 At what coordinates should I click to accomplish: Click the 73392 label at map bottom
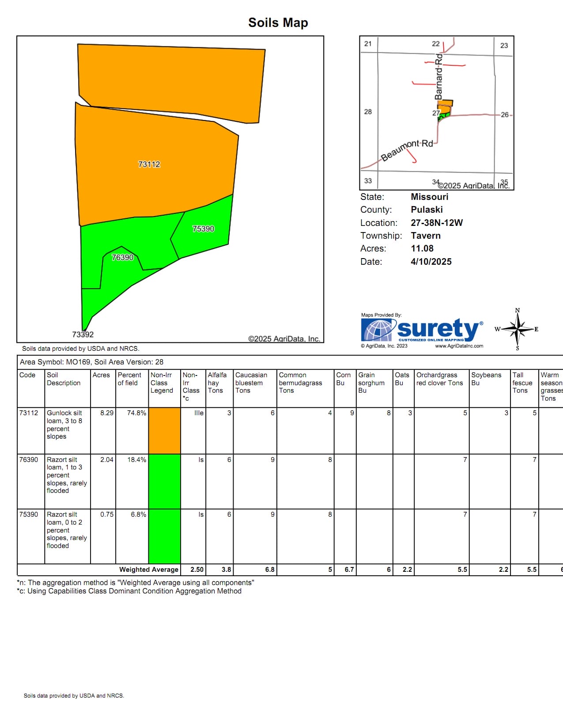[x=83, y=334]
